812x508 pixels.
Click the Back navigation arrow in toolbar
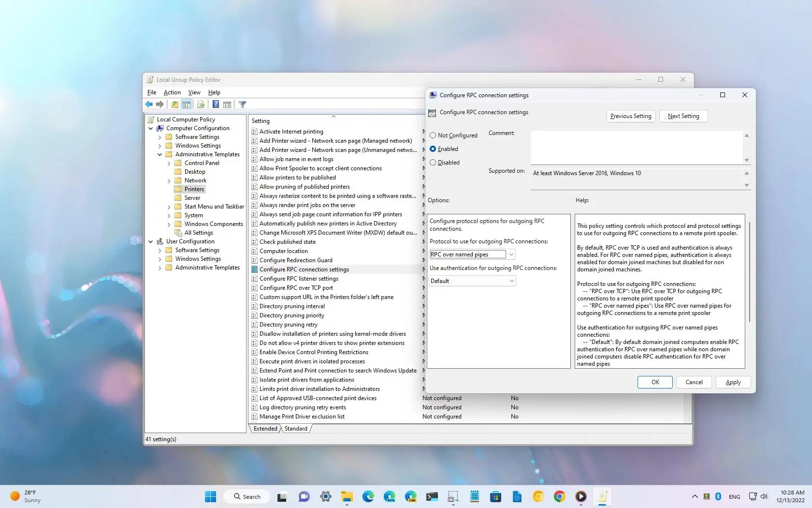(x=148, y=105)
